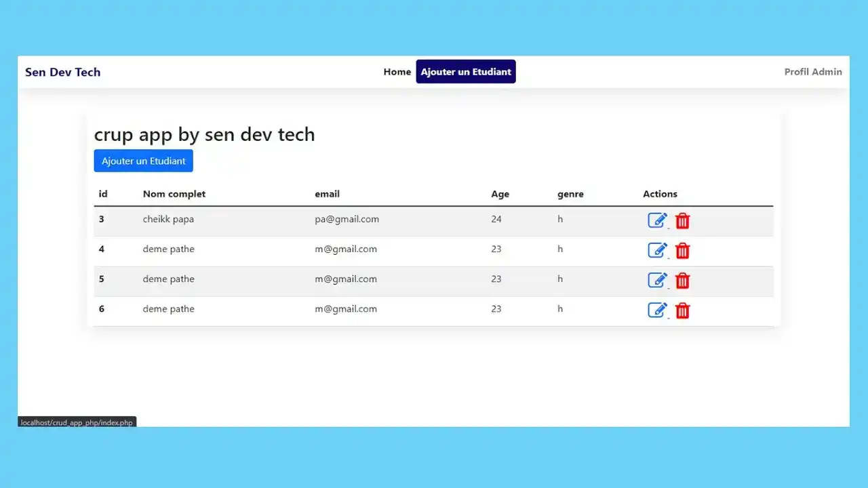Select Ajouter un Etudiant in the navbar

tap(466, 72)
